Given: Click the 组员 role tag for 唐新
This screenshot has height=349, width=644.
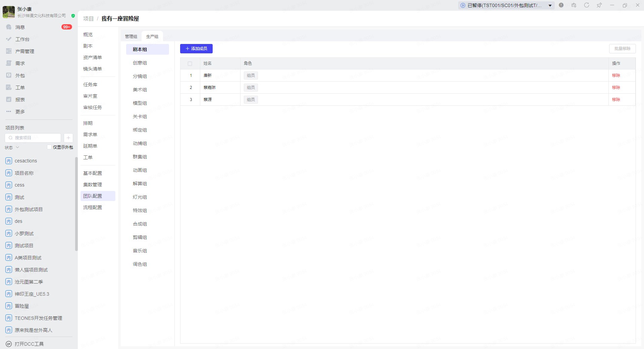Looking at the screenshot, I should (x=251, y=76).
